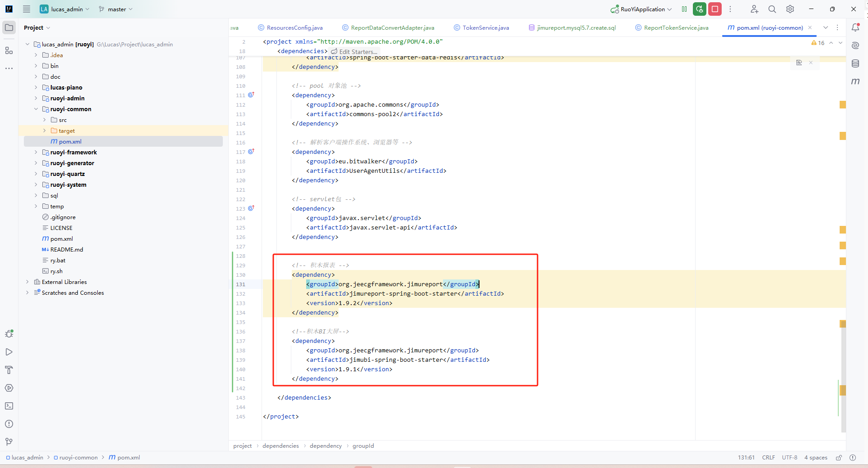Open the AI Assistant spiral icon
This screenshot has height=468, width=868.
point(855,45)
